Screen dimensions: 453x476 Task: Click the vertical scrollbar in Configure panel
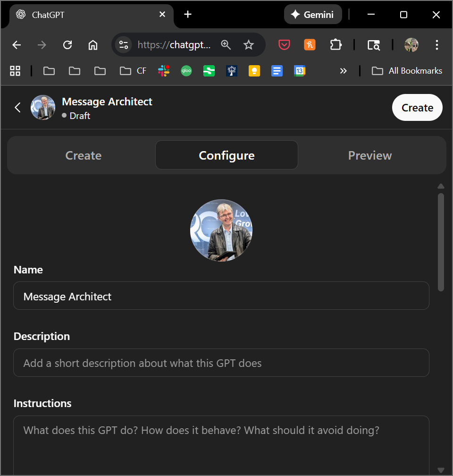point(441,242)
